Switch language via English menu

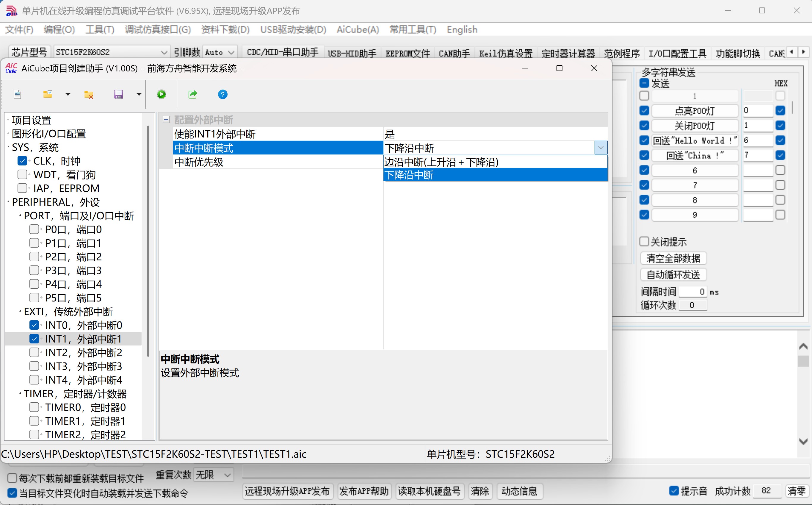tap(462, 29)
